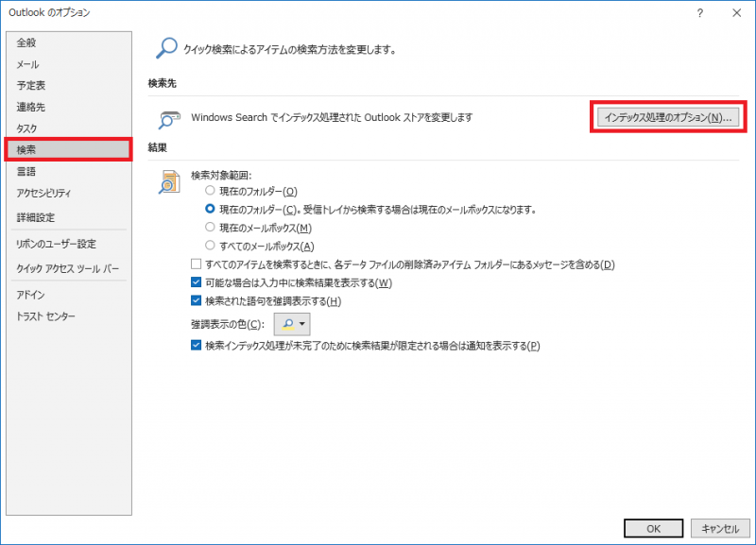Go to the タスク category
The image size is (756, 545).
point(68,128)
